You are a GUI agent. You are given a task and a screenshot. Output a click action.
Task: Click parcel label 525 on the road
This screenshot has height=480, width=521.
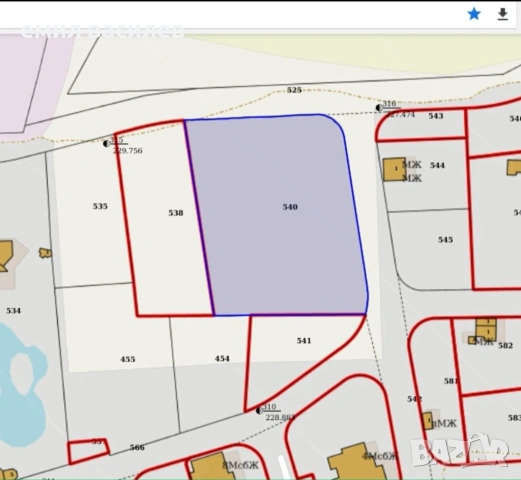click(x=294, y=90)
